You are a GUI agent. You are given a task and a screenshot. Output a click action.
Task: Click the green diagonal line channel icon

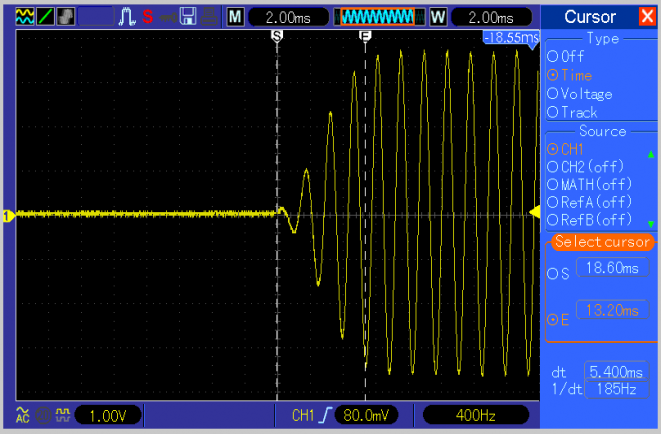45,17
